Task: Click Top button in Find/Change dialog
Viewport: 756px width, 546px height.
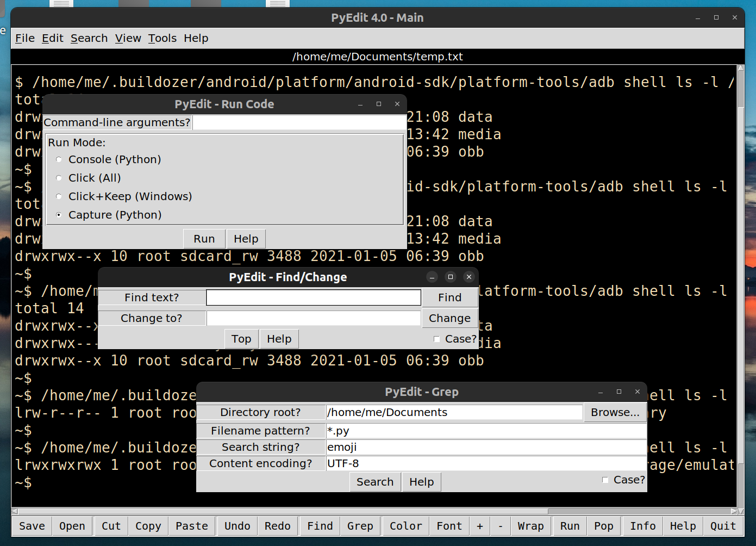Action: 241,339
